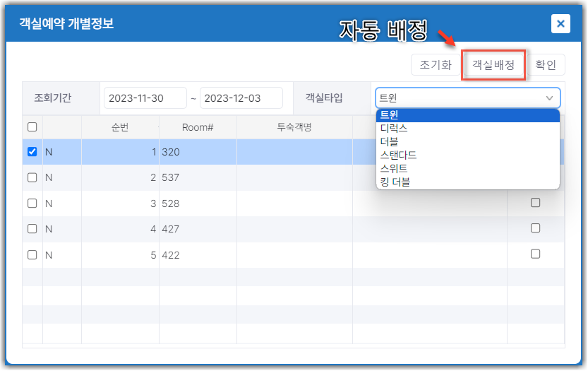
Task: Sort by the Room# column header
Action: click(198, 127)
